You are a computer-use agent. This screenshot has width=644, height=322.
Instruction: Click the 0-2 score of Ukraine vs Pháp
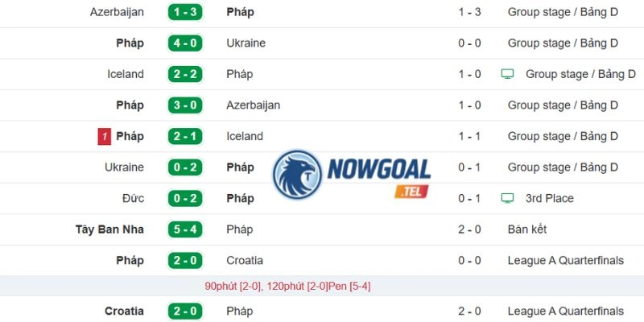pos(185,167)
